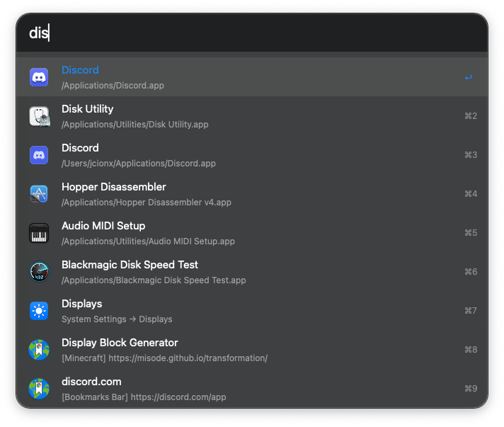Image resolution: width=504 pixels, height=427 pixels.
Task: Open Discord from /Applications/Discord.app path text
Action: pos(113,86)
